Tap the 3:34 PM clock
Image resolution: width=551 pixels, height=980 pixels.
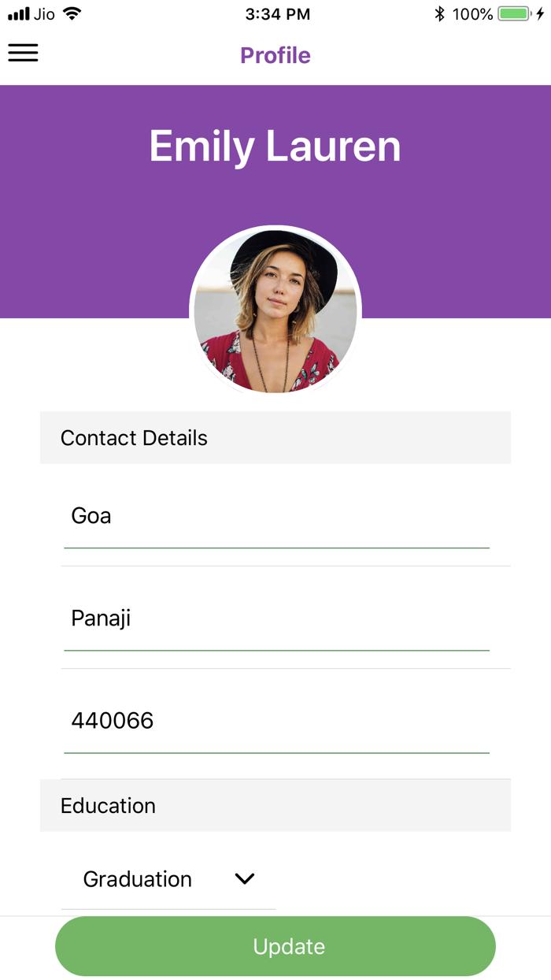277,14
